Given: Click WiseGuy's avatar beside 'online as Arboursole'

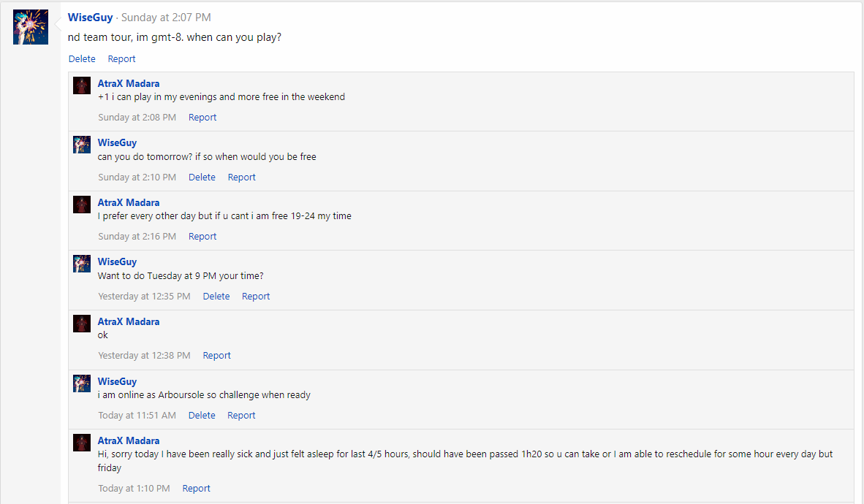Looking at the screenshot, I should tap(82, 383).
